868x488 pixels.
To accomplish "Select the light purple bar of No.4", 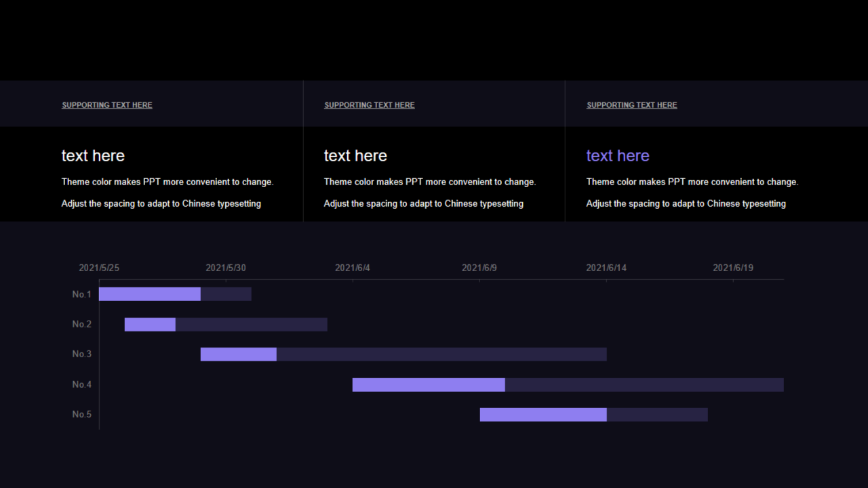I will pos(429,384).
